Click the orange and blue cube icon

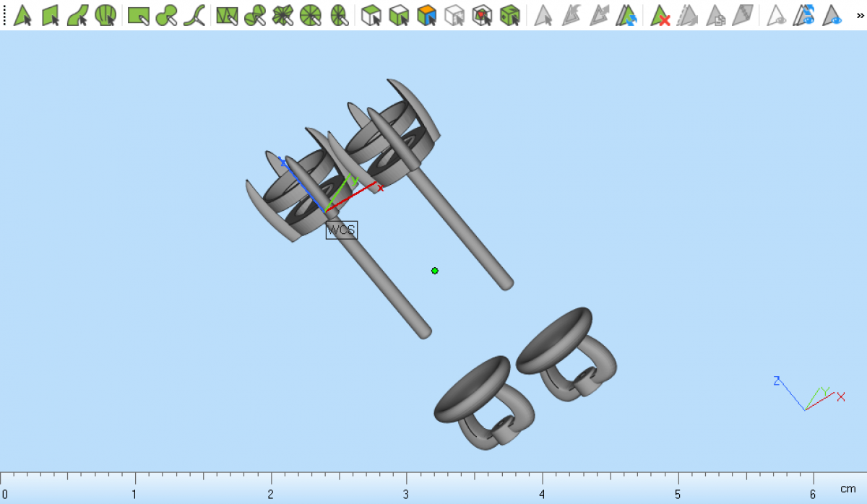click(x=427, y=15)
